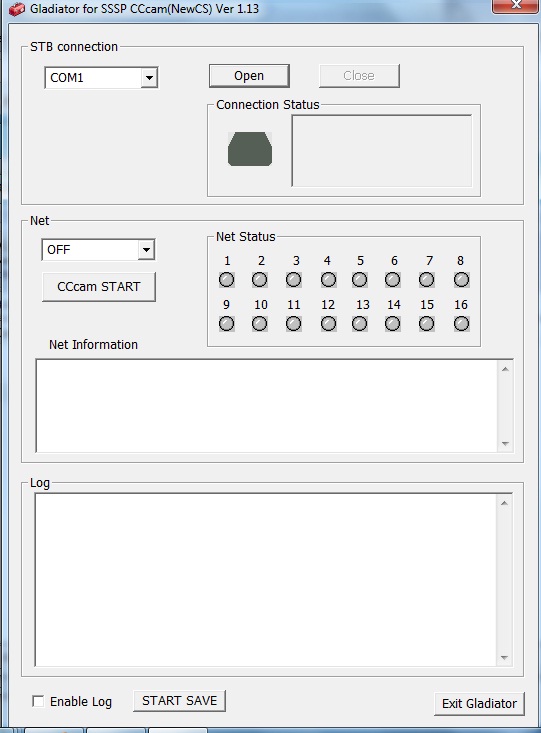The image size is (541, 733).
Task: Click inside the Connection Status text box
Action: [382, 151]
